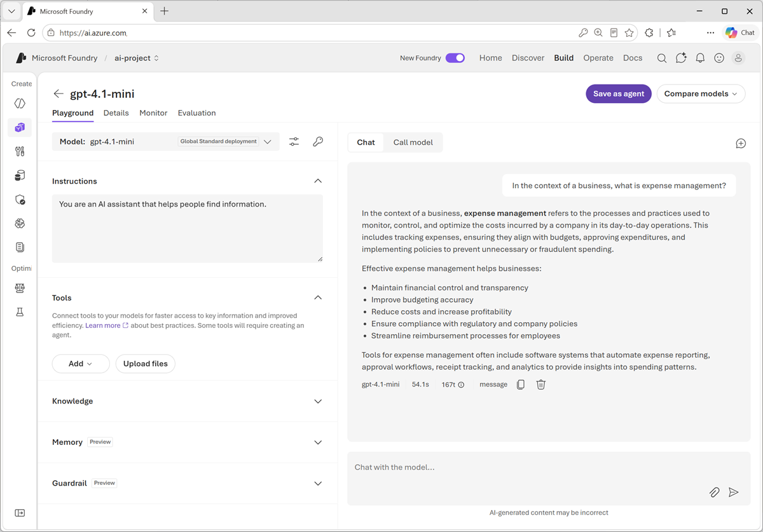This screenshot has height=532, width=763.
Task: Open the code brackets icon in sidebar
Action: pyautogui.click(x=20, y=104)
